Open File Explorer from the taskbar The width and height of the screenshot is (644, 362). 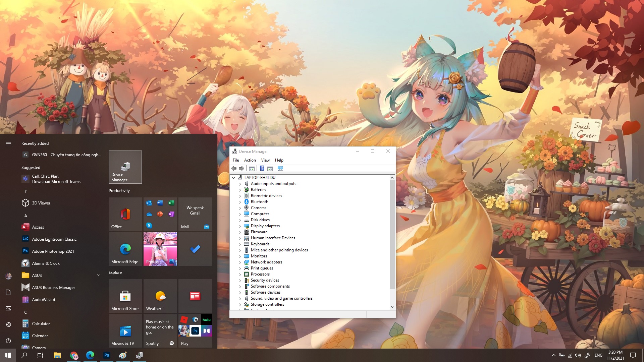pos(57,355)
